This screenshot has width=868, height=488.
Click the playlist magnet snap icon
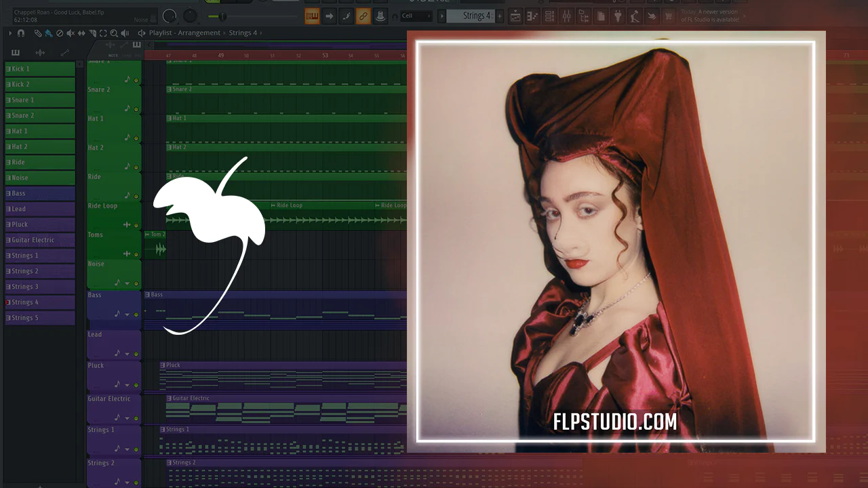click(x=21, y=33)
